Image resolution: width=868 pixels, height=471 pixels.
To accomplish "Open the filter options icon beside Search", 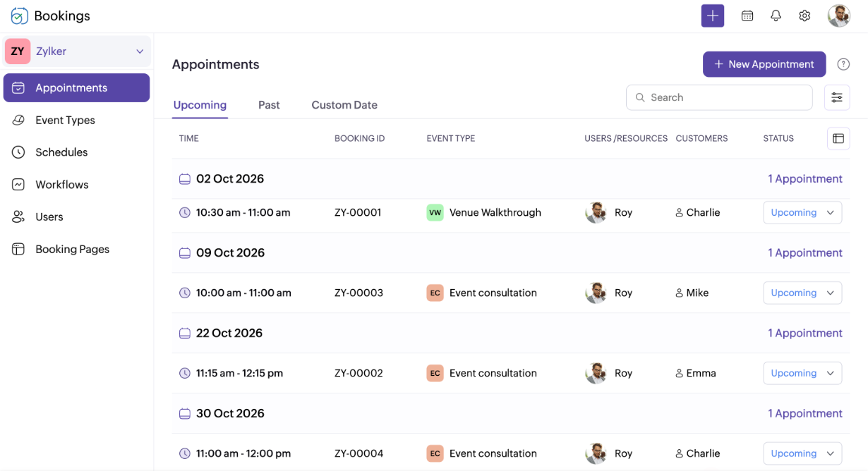I will (837, 97).
